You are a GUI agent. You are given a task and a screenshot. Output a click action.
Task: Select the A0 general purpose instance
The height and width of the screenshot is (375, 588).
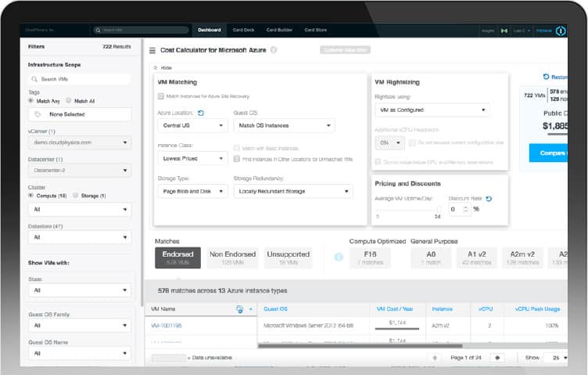(431, 258)
